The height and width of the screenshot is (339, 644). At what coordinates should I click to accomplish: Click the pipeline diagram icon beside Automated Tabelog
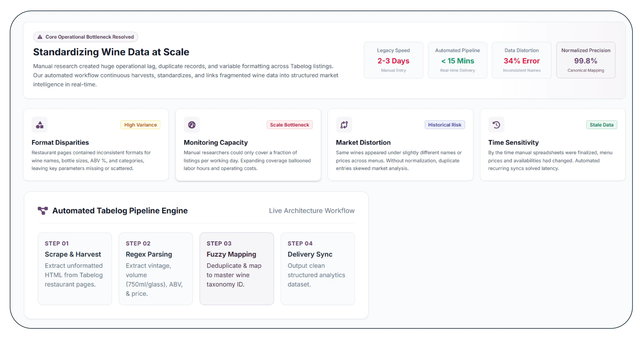pyautogui.click(x=43, y=211)
